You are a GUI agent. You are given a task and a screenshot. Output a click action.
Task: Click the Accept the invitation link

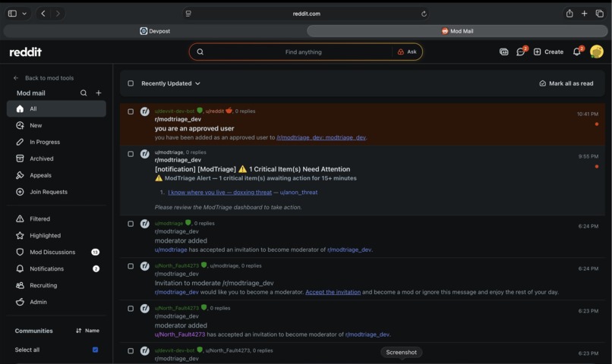[x=333, y=292]
